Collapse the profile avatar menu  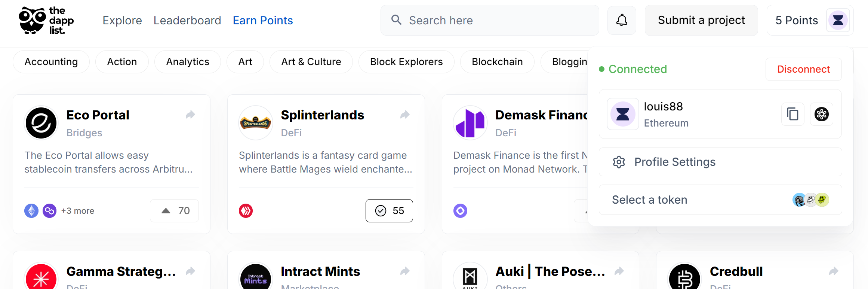(x=838, y=20)
